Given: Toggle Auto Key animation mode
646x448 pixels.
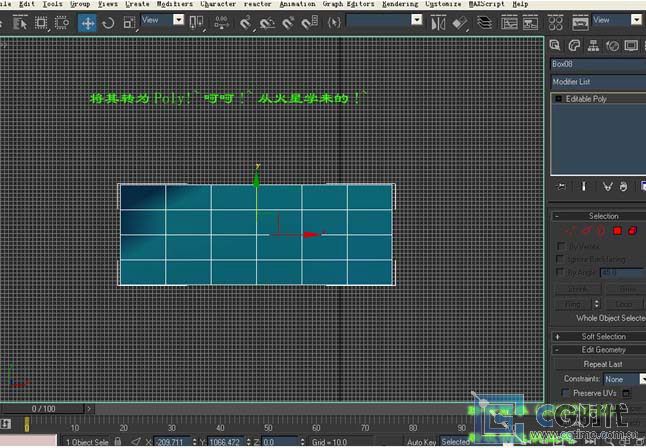Looking at the screenshot, I should tap(421, 442).
